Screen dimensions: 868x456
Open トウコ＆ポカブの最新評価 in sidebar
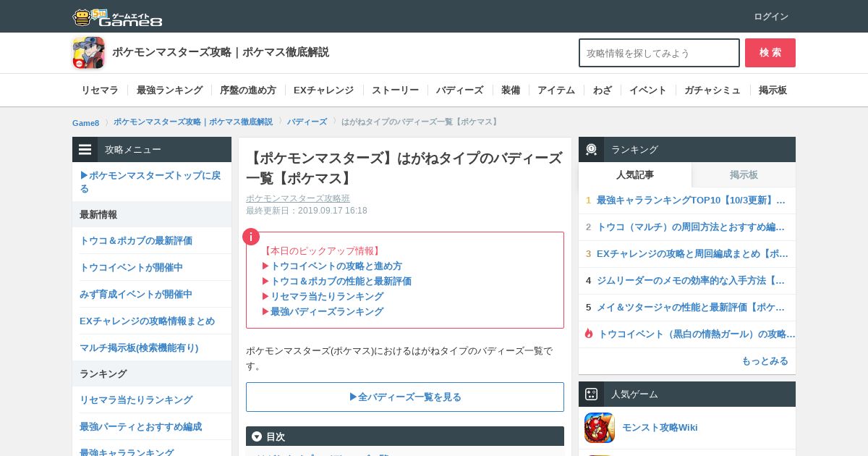point(136,240)
